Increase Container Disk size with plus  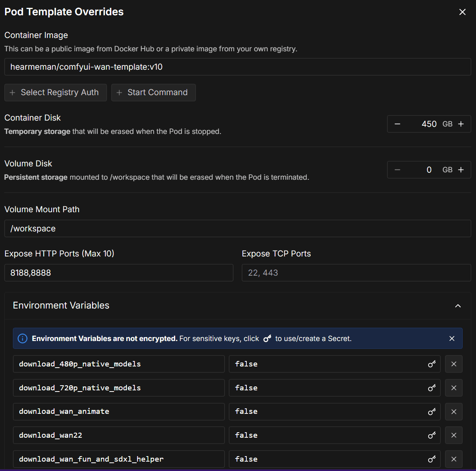point(461,124)
